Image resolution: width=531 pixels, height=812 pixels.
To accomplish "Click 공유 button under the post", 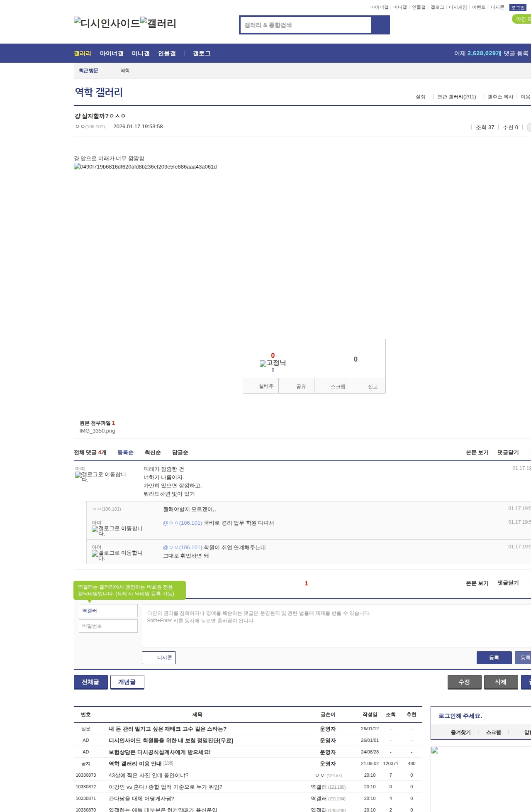I will tap(296, 386).
